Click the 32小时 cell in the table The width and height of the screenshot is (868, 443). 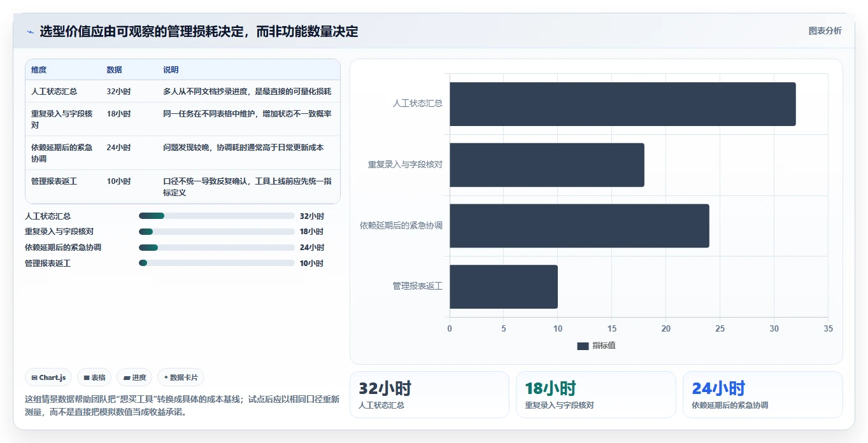(118, 92)
